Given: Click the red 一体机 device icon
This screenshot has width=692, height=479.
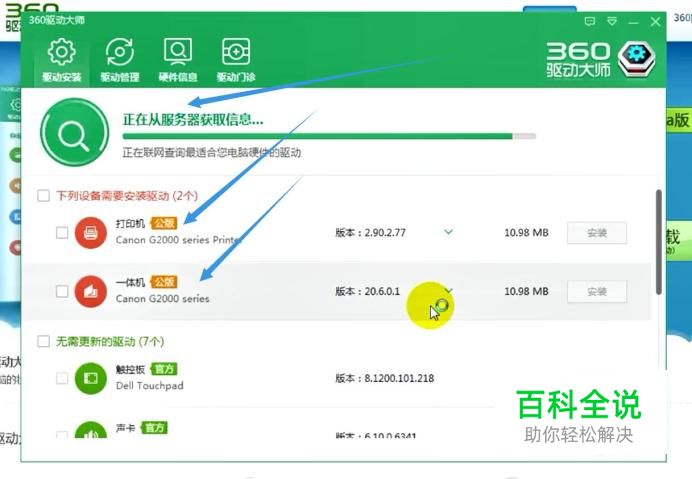Looking at the screenshot, I should tap(90, 291).
